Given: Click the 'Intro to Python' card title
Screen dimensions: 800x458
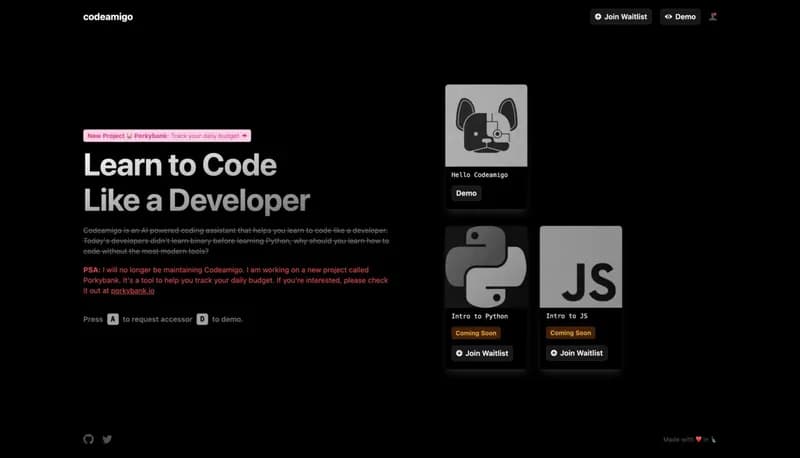Looking at the screenshot, I should [480, 316].
